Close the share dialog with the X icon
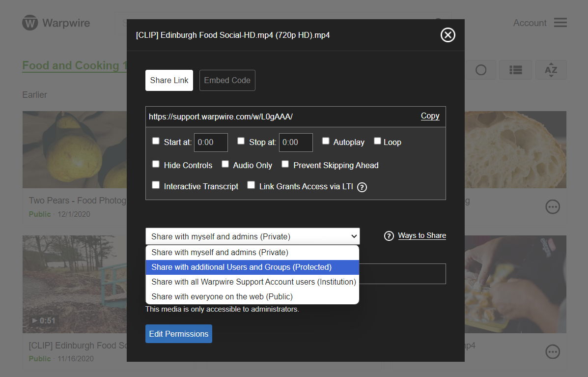The width and height of the screenshot is (588, 377). tap(448, 35)
